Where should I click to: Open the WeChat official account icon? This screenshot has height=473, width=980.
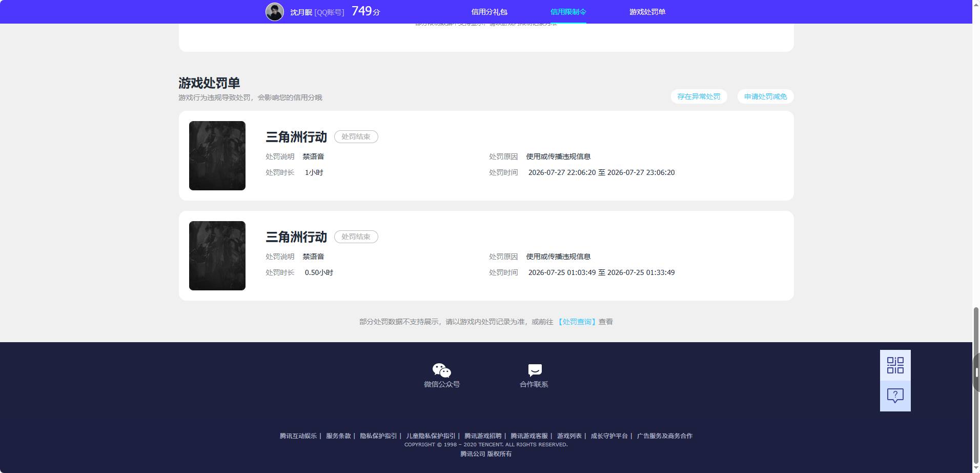[x=441, y=370]
